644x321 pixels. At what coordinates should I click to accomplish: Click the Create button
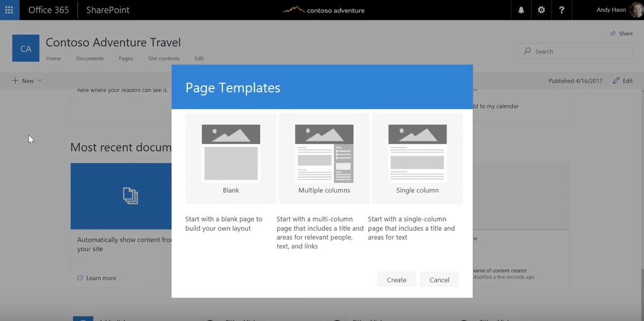[397, 279]
